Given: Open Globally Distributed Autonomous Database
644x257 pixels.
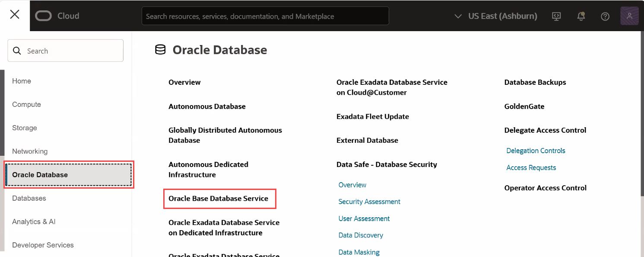Looking at the screenshot, I should tap(225, 135).
